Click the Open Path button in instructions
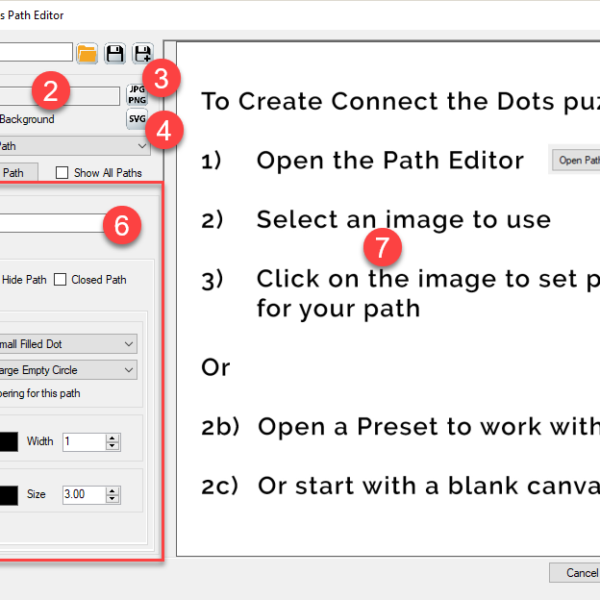 click(x=575, y=160)
